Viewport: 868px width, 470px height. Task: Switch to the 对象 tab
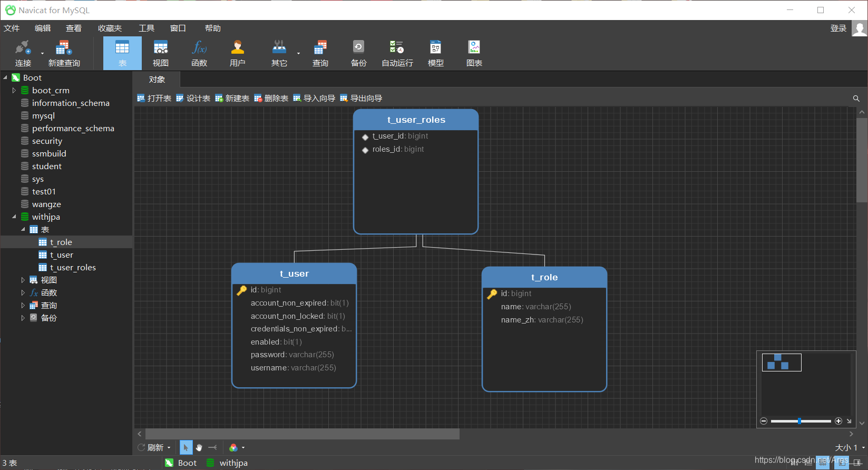click(157, 80)
